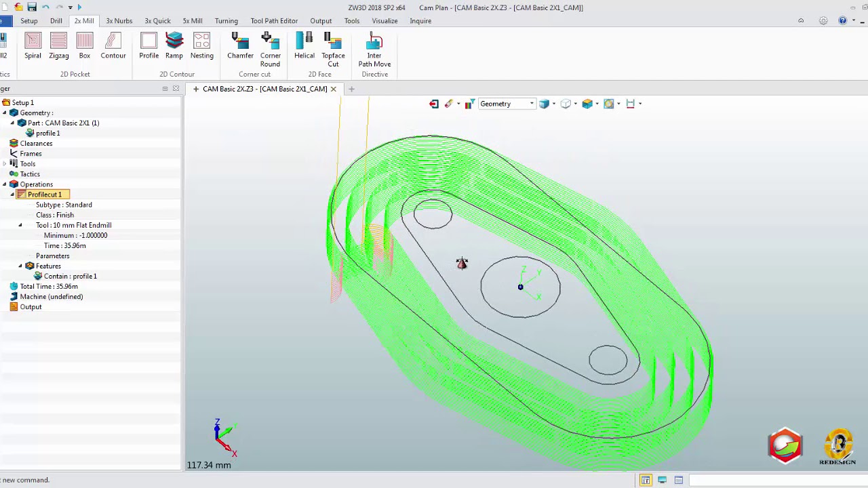Viewport: 868px width, 488px height.
Task: Click the Subtype : Standard row
Action: [64, 205]
